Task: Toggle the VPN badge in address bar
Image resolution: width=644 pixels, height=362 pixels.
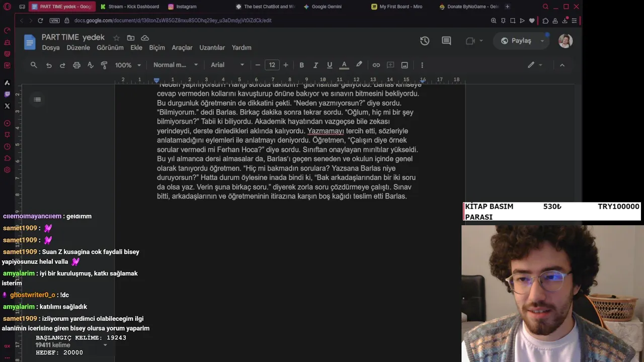Action: click(55, 21)
